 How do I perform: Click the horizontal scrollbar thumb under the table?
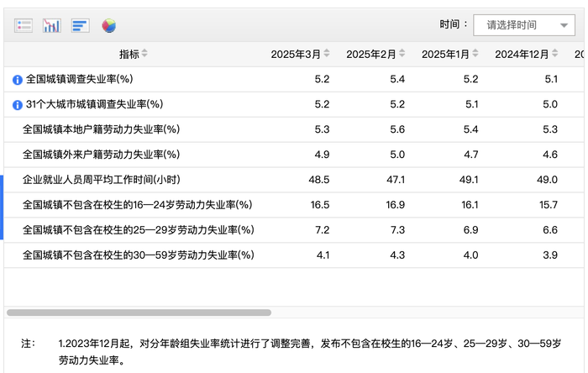[x=139, y=313]
